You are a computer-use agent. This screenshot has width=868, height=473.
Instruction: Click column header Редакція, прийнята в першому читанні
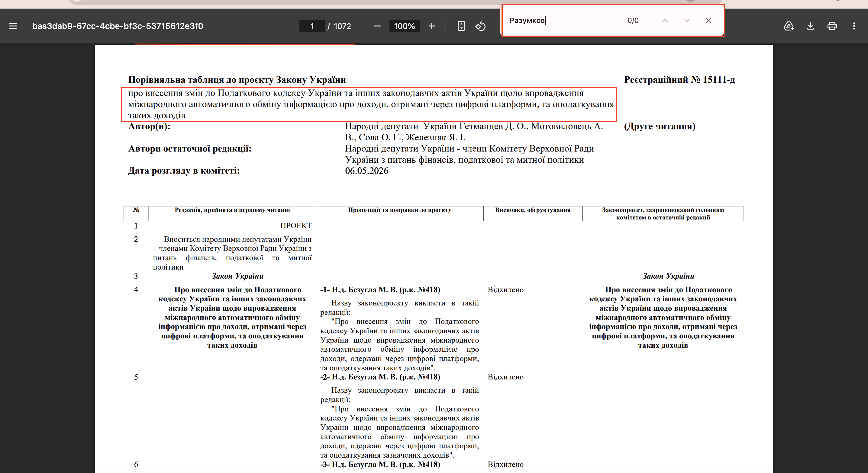click(232, 210)
